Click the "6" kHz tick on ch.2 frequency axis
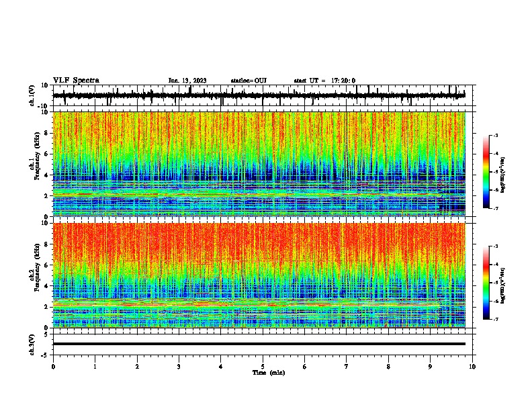532x411 pixels. pos(47,265)
